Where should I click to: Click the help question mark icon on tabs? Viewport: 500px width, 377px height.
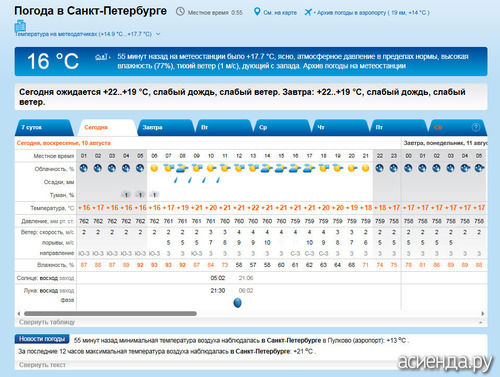[476, 127]
